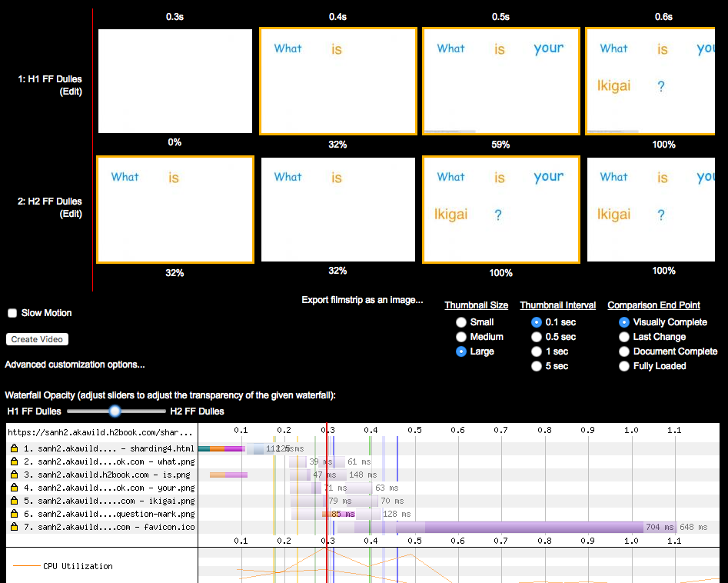The image size is (728, 583).
Task: Click lock icon beside favicon.ico request
Action: tap(15, 527)
